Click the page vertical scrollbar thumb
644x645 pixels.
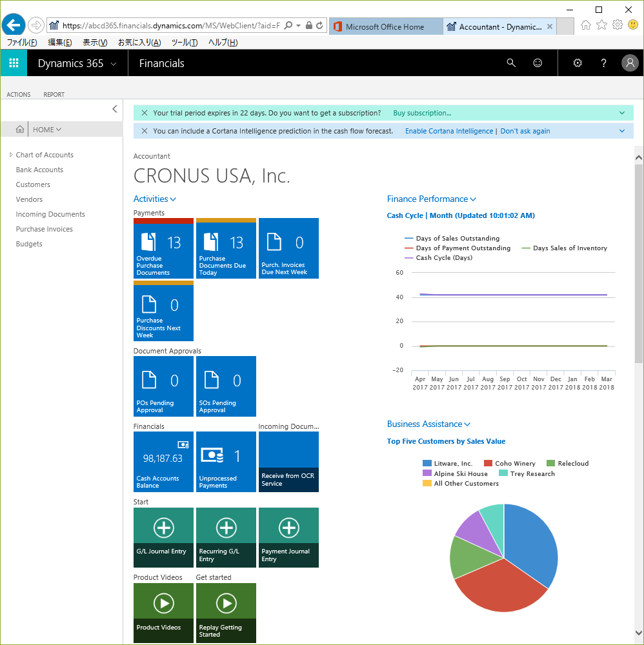[x=639, y=263]
